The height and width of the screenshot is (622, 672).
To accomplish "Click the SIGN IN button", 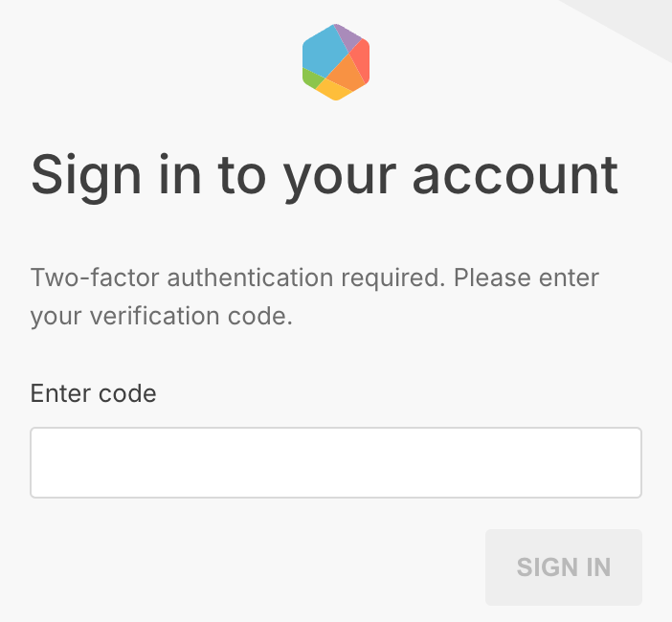I will pyautogui.click(x=564, y=567).
